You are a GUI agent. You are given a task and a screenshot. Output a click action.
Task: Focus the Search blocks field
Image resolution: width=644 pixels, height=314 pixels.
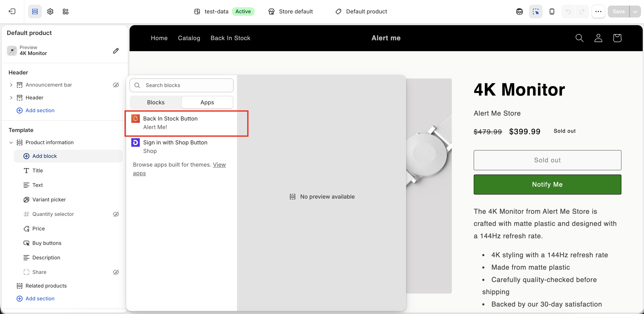(x=182, y=85)
